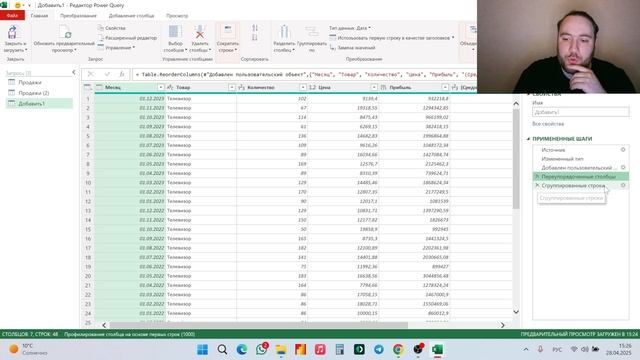Switch to the Просмотр tab
The width and height of the screenshot is (640, 360).
177,16
